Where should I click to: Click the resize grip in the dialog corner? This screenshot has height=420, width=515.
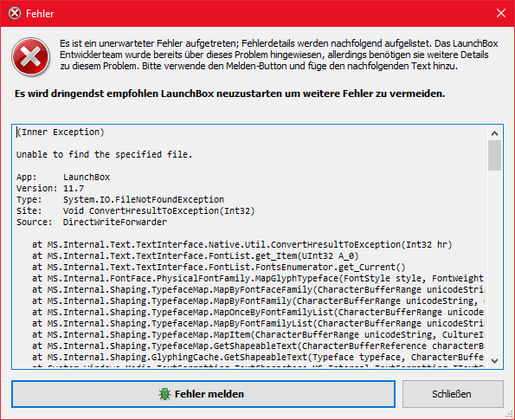pos(510,415)
